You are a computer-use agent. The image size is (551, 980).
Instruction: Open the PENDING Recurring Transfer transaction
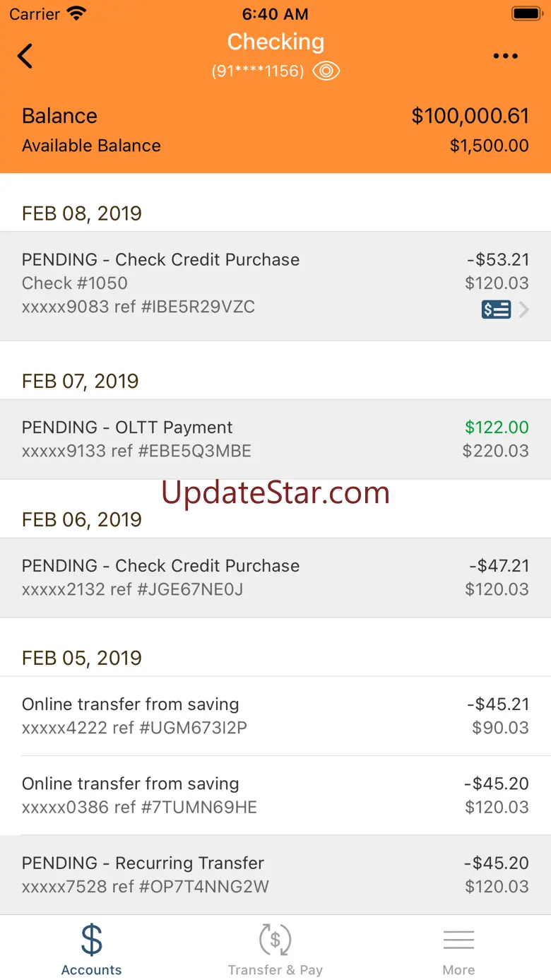pyautogui.click(x=275, y=875)
